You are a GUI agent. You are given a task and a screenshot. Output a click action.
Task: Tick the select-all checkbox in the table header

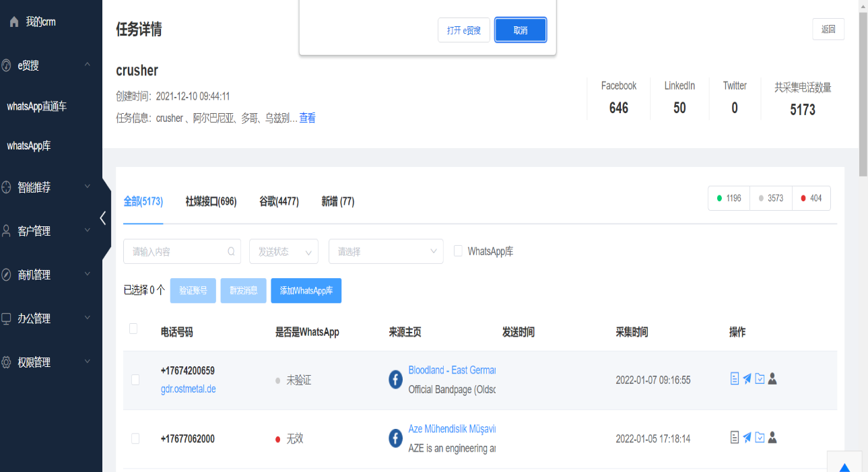[133, 329]
